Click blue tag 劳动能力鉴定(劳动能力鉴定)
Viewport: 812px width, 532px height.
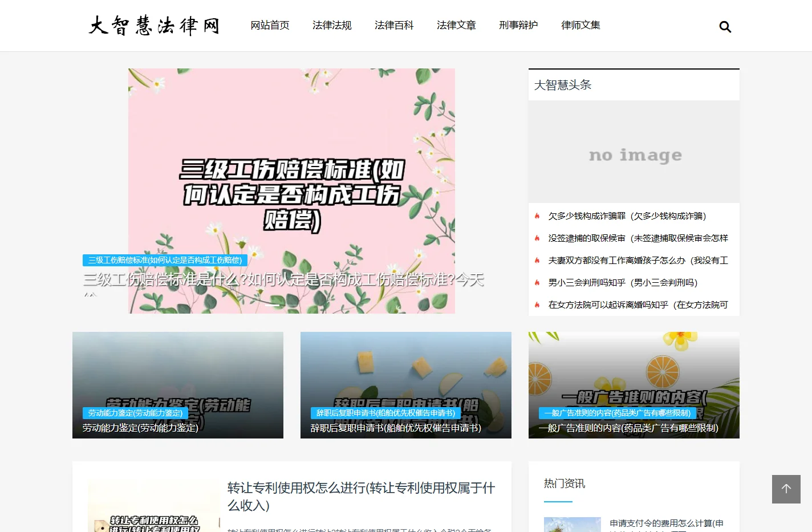(135, 413)
